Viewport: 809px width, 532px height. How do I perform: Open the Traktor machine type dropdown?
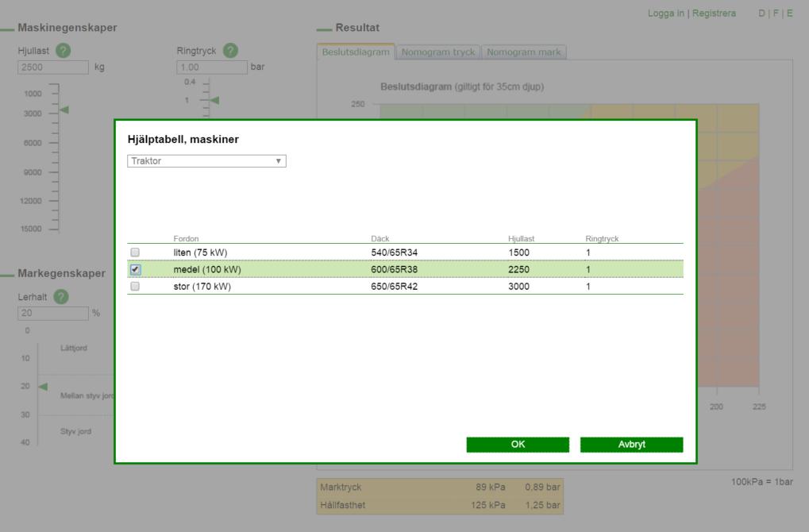[x=206, y=161]
